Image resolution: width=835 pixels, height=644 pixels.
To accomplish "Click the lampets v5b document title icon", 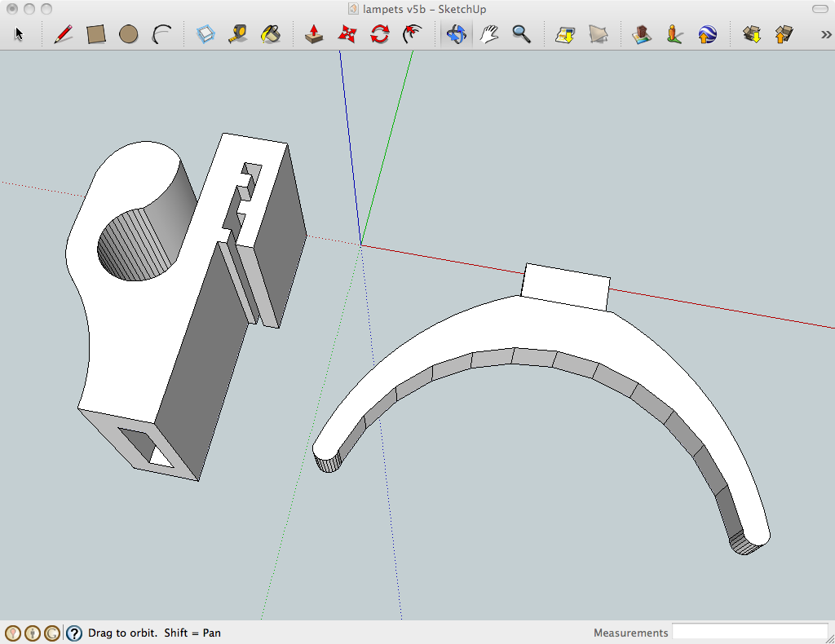I will click(353, 9).
